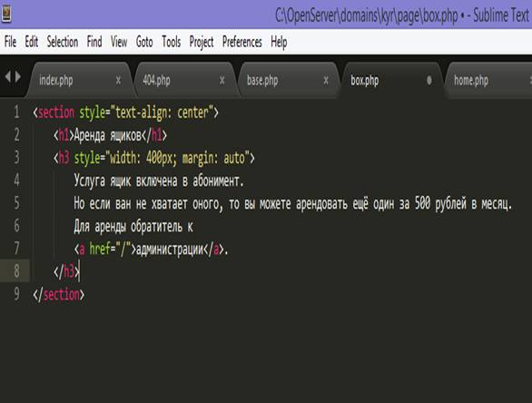Click the file path in the title bar
This screenshot has height=403, width=532.
tap(366, 16)
